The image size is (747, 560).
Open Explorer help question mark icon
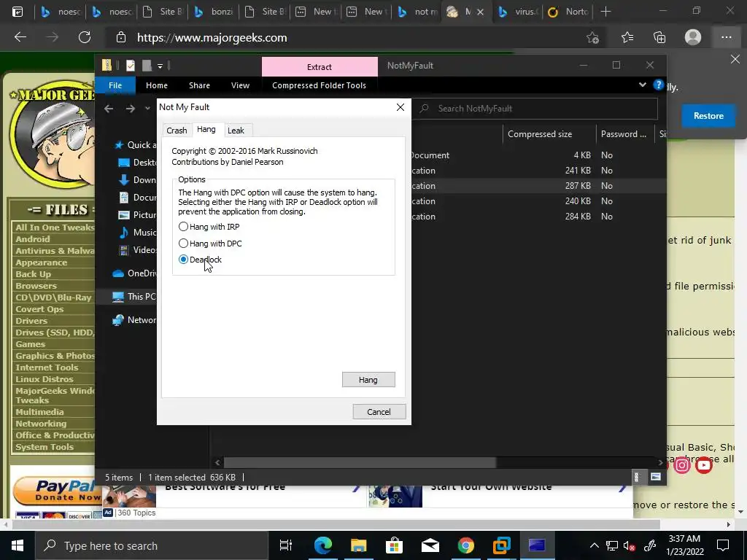coord(659,85)
